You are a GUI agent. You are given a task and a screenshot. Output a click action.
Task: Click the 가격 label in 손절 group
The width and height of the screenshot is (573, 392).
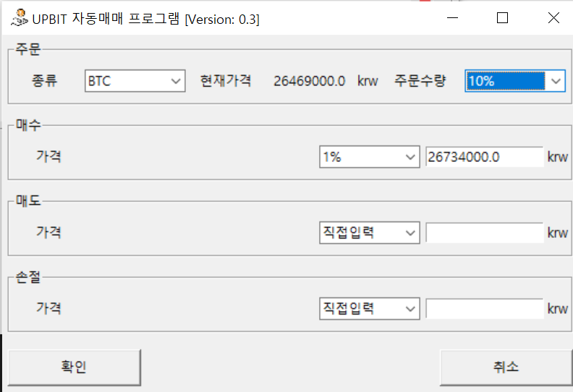click(48, 308)
